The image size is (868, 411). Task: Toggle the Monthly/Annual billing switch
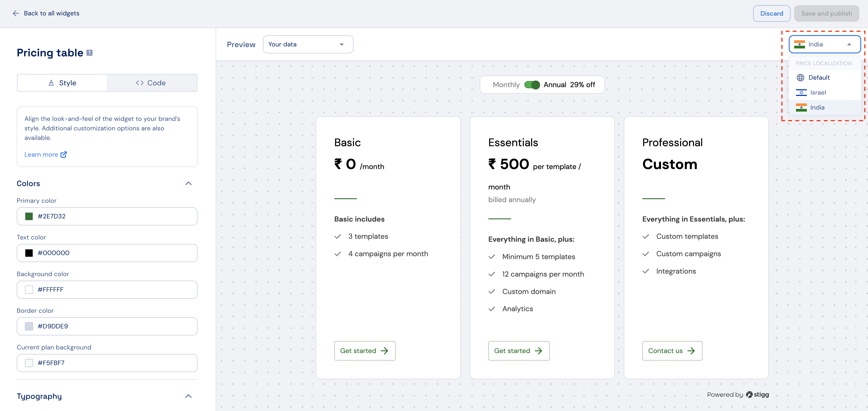pyautogui.click(x=532, y=85)
